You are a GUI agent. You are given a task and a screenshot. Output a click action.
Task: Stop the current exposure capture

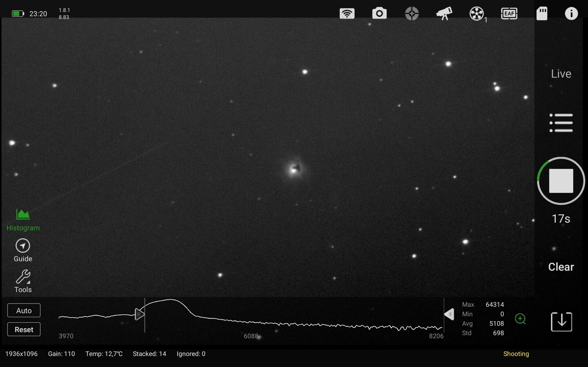[x=561, y=181]
